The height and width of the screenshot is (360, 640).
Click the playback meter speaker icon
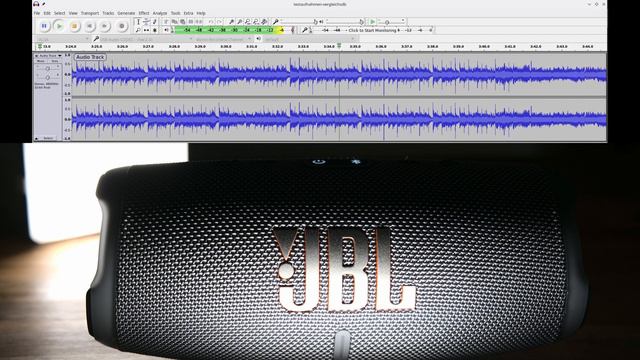point(166,30)
